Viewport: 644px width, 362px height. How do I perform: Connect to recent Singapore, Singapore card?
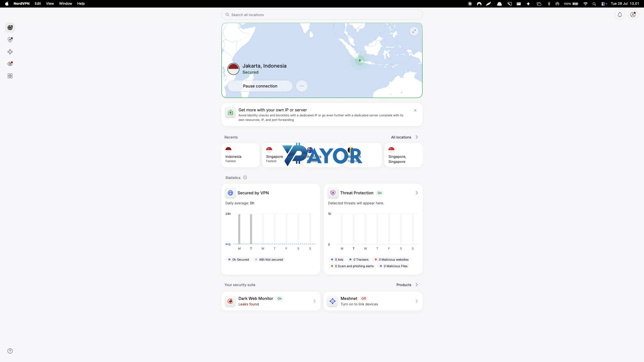pyautogui.click(x=403, y=155)
